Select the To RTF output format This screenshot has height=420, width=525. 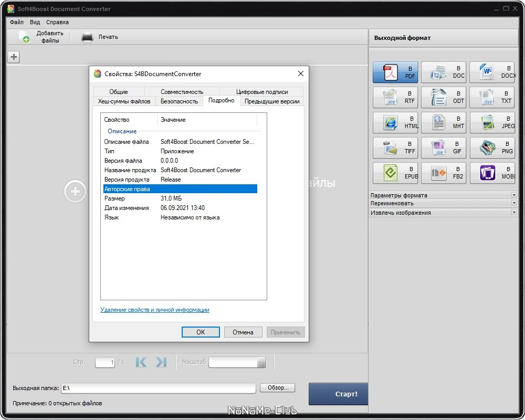pyautogui.click(x=395, y=97)
